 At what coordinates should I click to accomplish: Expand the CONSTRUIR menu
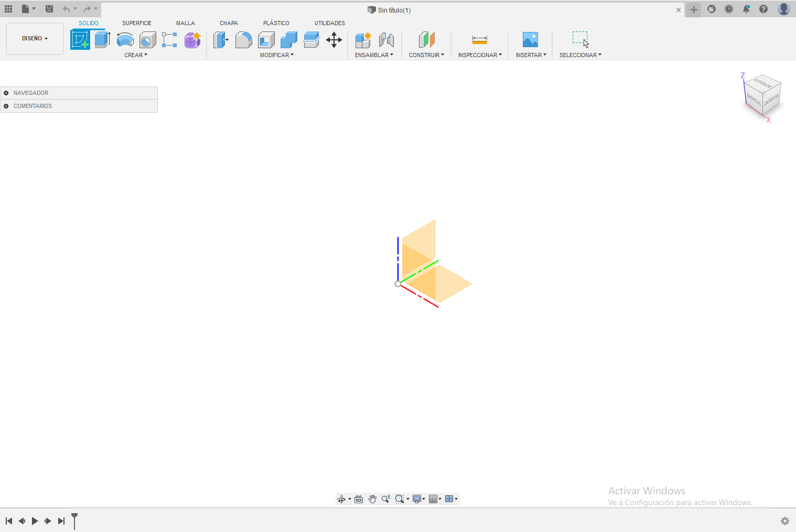426,55
